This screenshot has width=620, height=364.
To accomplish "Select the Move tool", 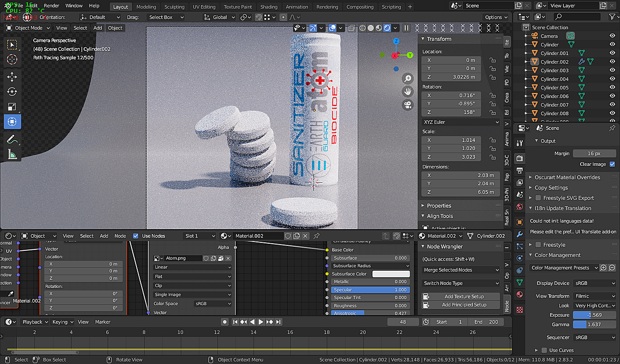I will 12,77.
